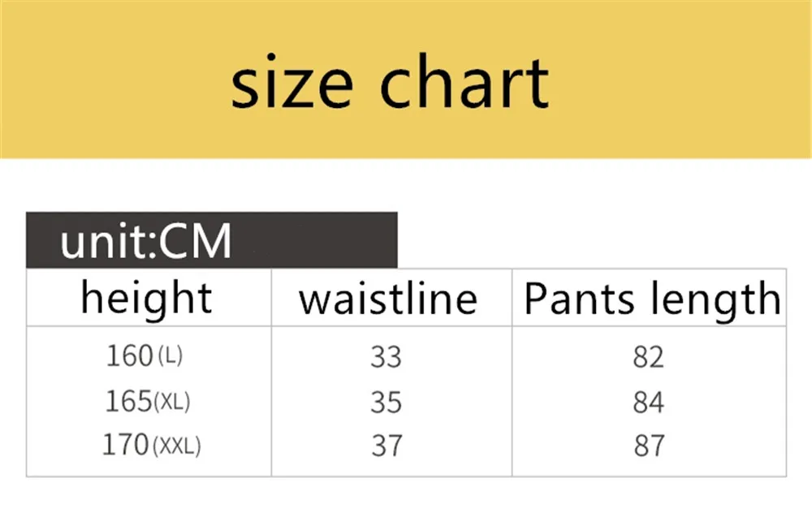
Task: Click pants length value 82
Action: 648,357
